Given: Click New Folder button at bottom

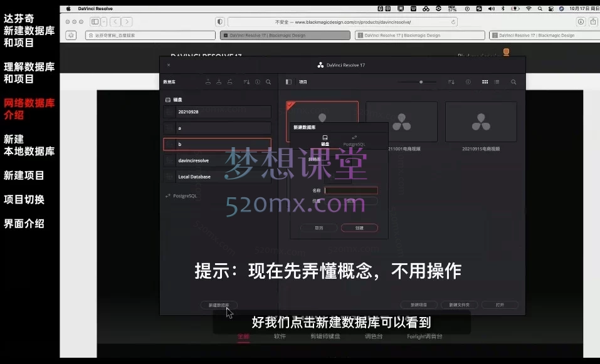Looking at the screenshot, I should (x=459, y=304).
